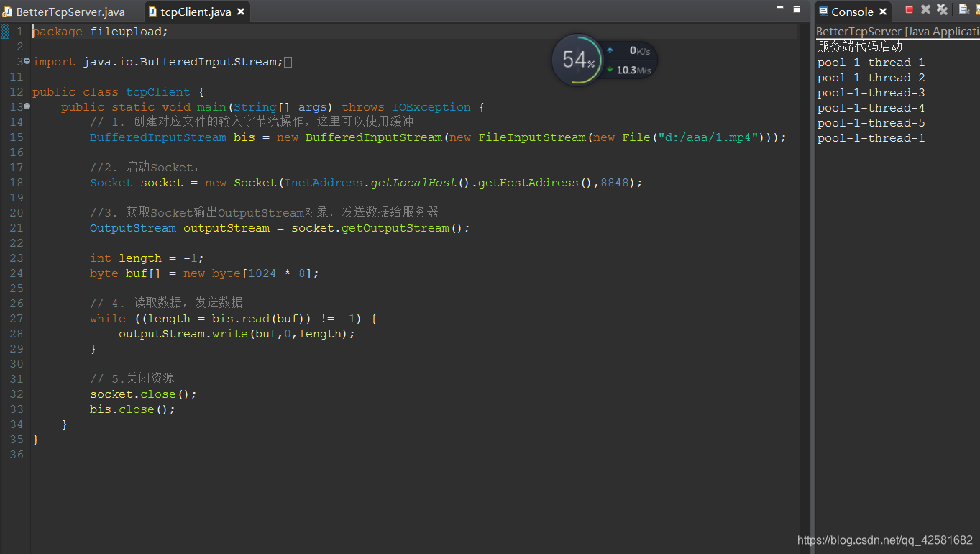The image size is (980, 554).
Task: Click the collapsed imports box after BufferedInputStream
Action: point(288,63)
